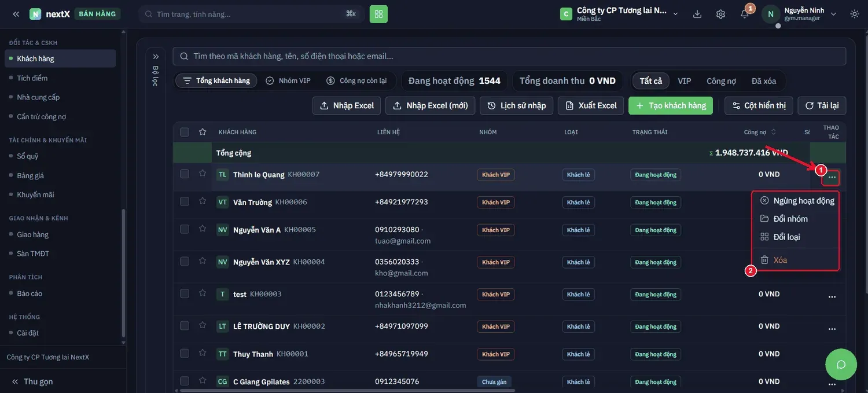Expand the company selector dropdown

(620, 14)
